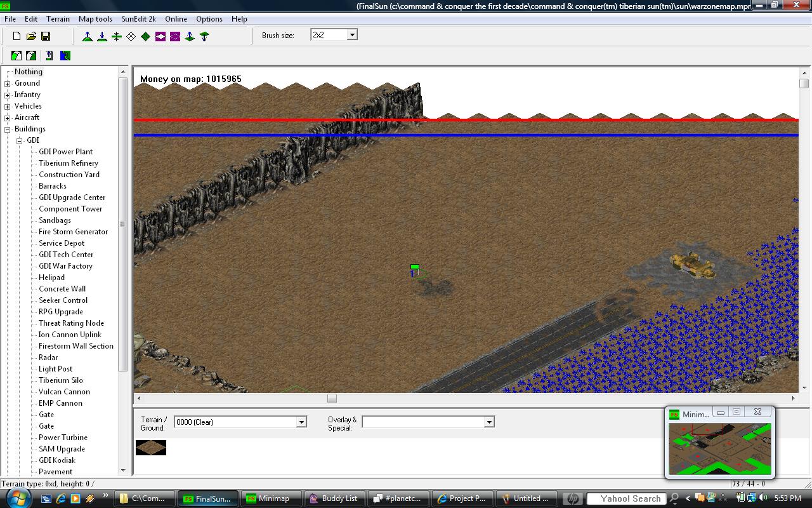Click blue and green shoreline icon

point(65,56)
